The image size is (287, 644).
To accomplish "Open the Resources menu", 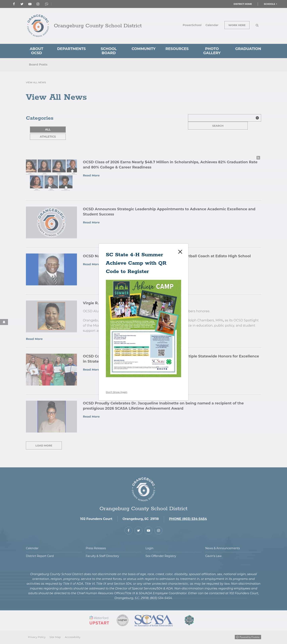I will (177, 49).
